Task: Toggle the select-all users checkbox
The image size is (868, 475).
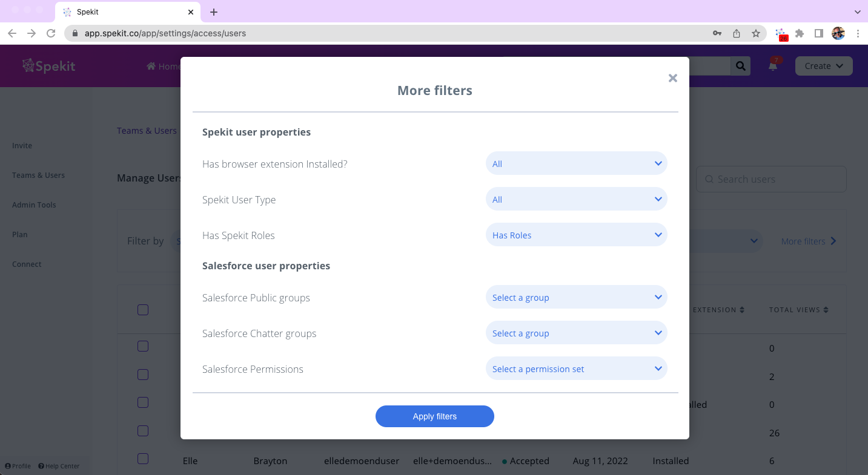Action: 143,310
